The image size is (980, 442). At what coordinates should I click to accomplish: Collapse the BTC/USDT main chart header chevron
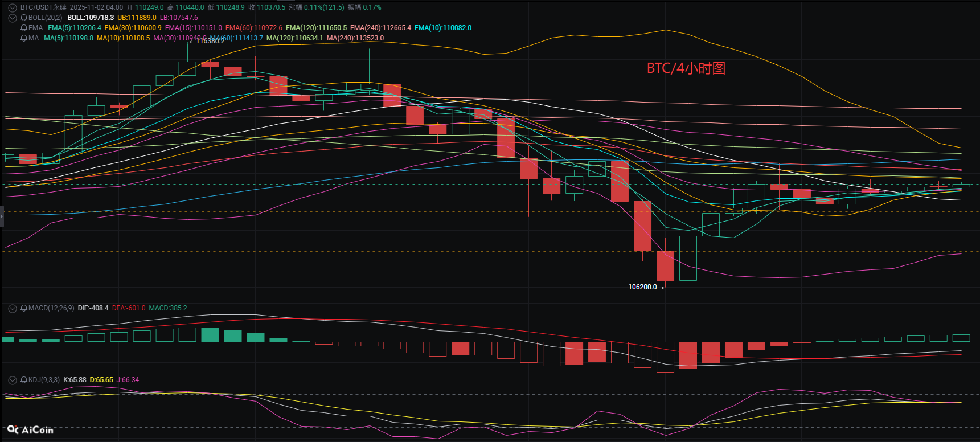(12, 7)
